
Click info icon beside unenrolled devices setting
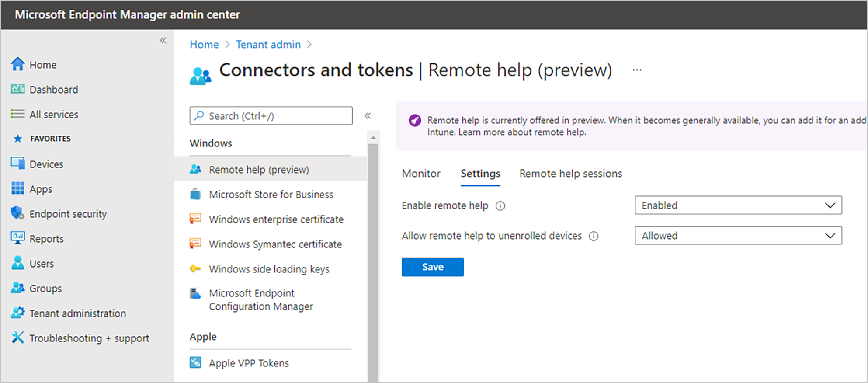click(x=594, y=236)
